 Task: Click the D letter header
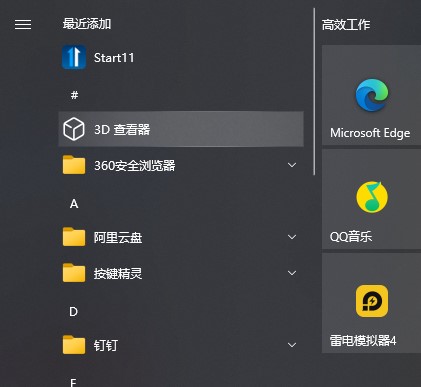[x=74, y=312]
